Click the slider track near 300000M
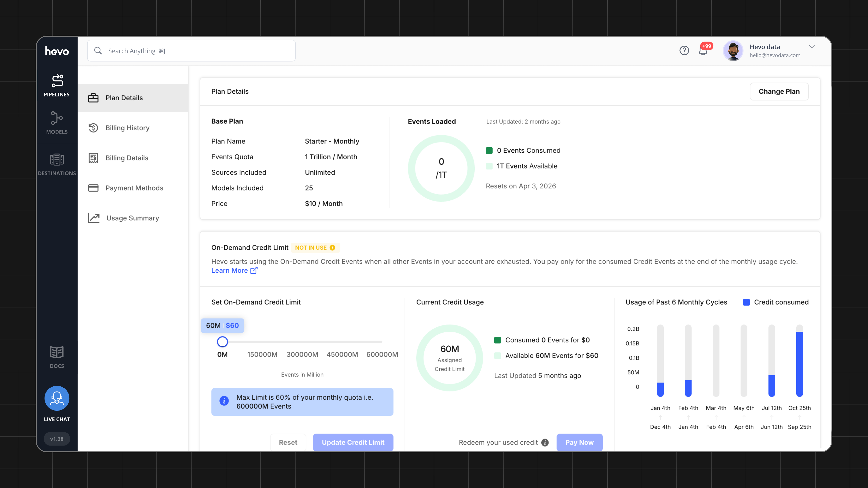 [302, 342]
